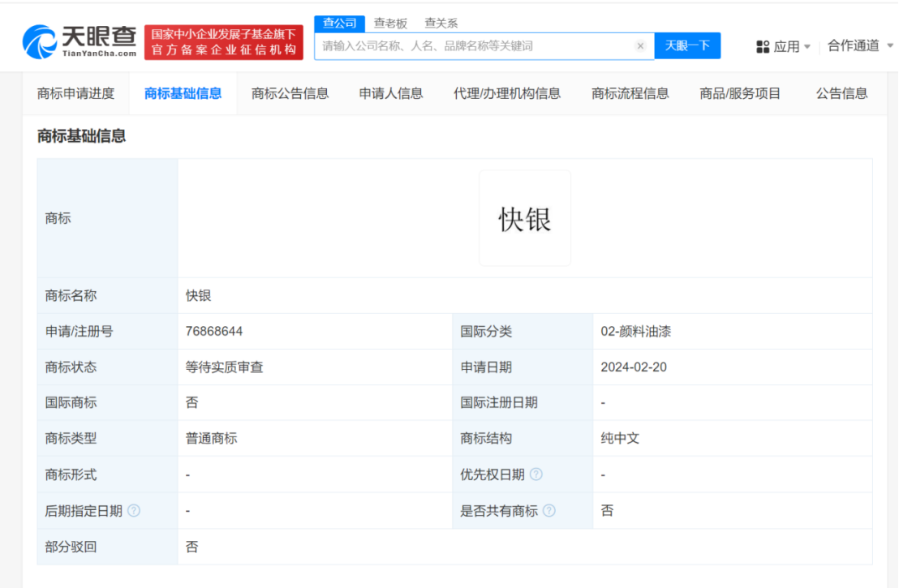Click the 快银 trademark image thumbnail

525,218
